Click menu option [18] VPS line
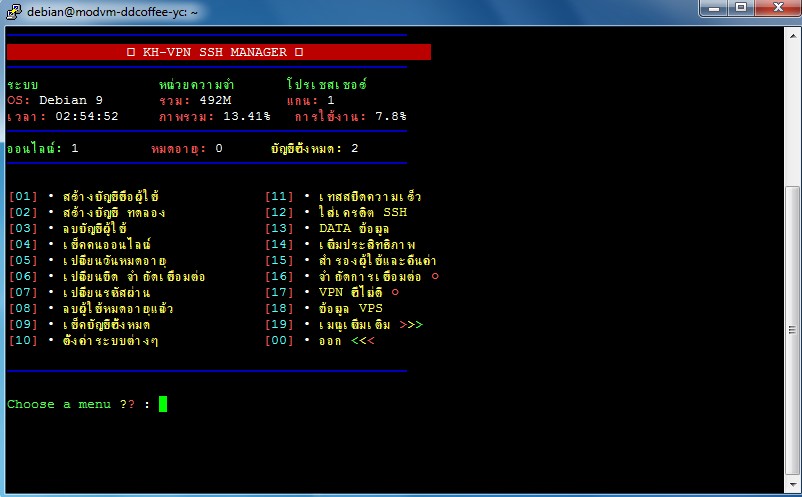Viewport: 802px width, 497px height. click(324, 308)
